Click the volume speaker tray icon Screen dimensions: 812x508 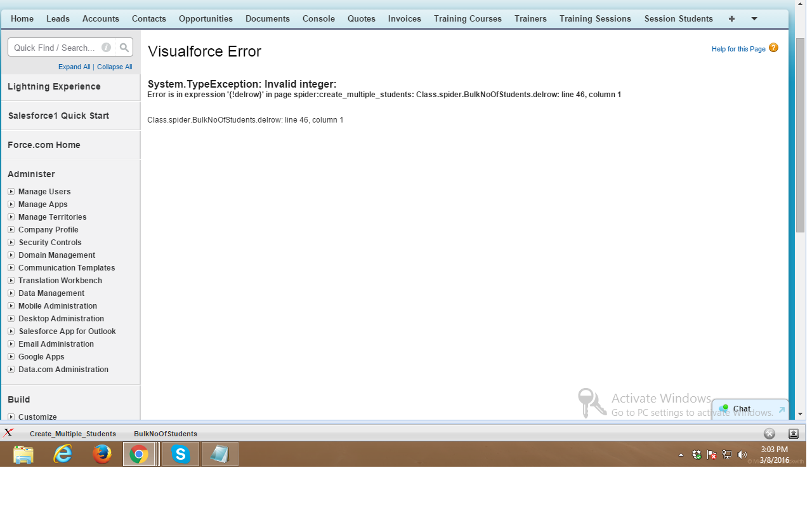pos(742,455)
